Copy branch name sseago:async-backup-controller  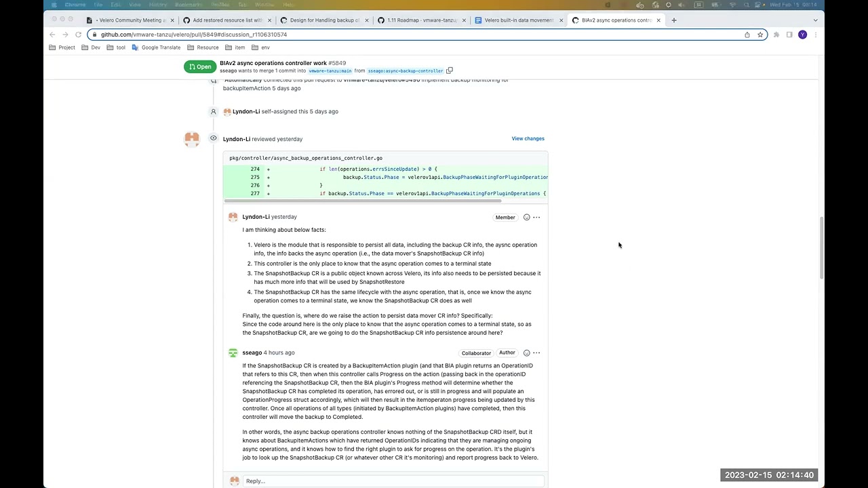pos(449,70)
